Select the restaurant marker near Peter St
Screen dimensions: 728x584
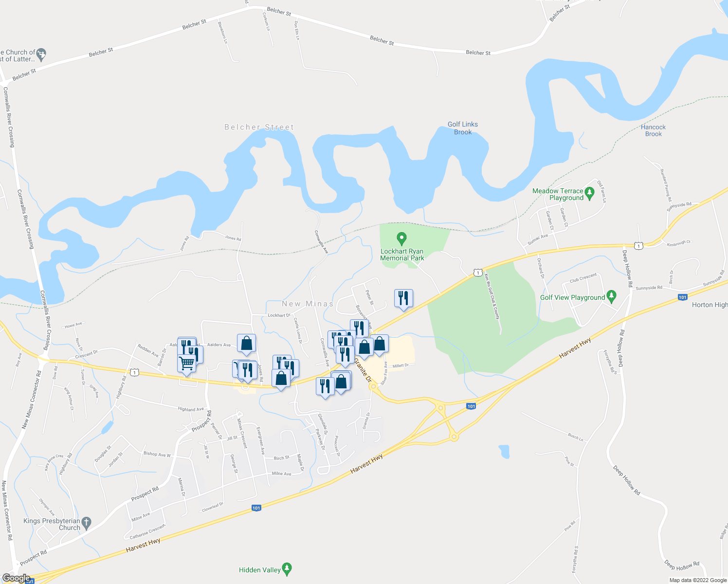tap(403, 299)
